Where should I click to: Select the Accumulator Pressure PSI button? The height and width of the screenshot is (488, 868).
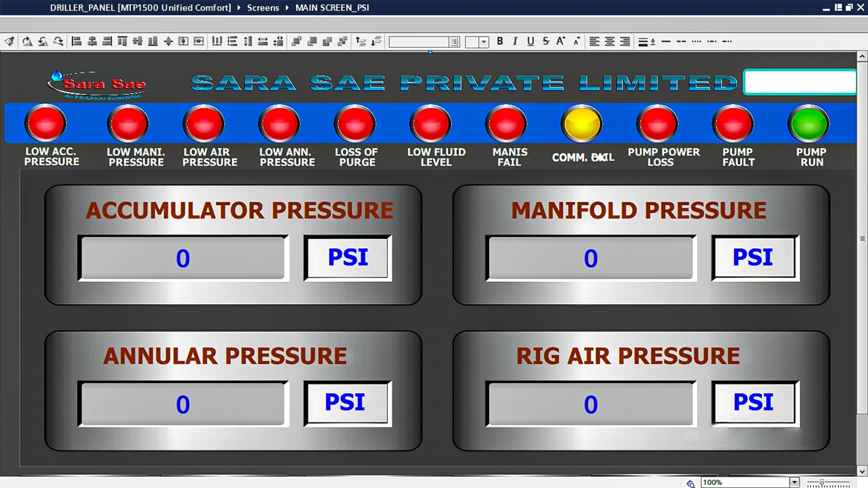coord(347,258)
